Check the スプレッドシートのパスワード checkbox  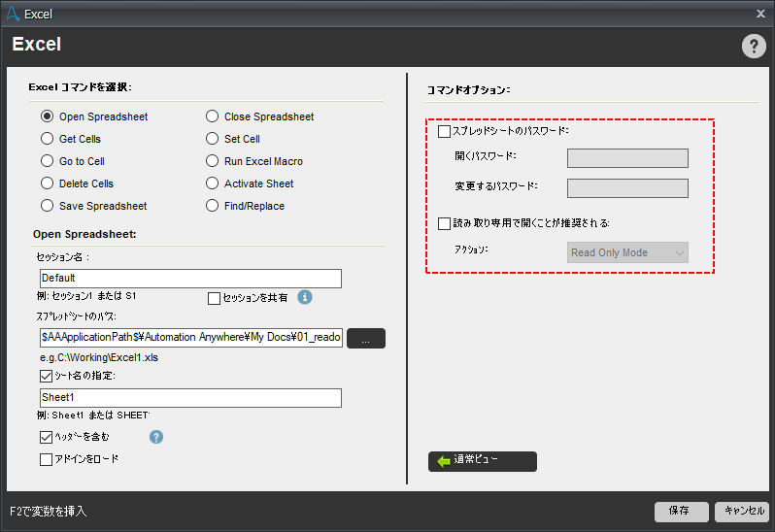pyautogui.click(x=445, y=131)
